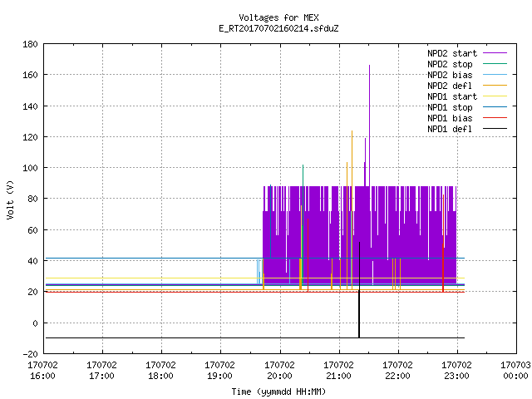
Task: Click the 120 y-axis tick label
Action: [30, 137]
